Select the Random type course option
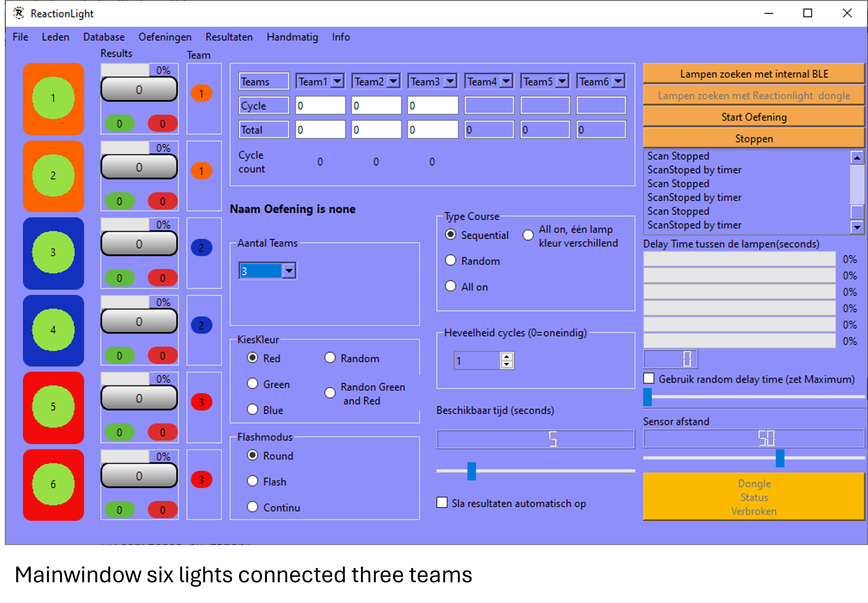 point(450,261)
